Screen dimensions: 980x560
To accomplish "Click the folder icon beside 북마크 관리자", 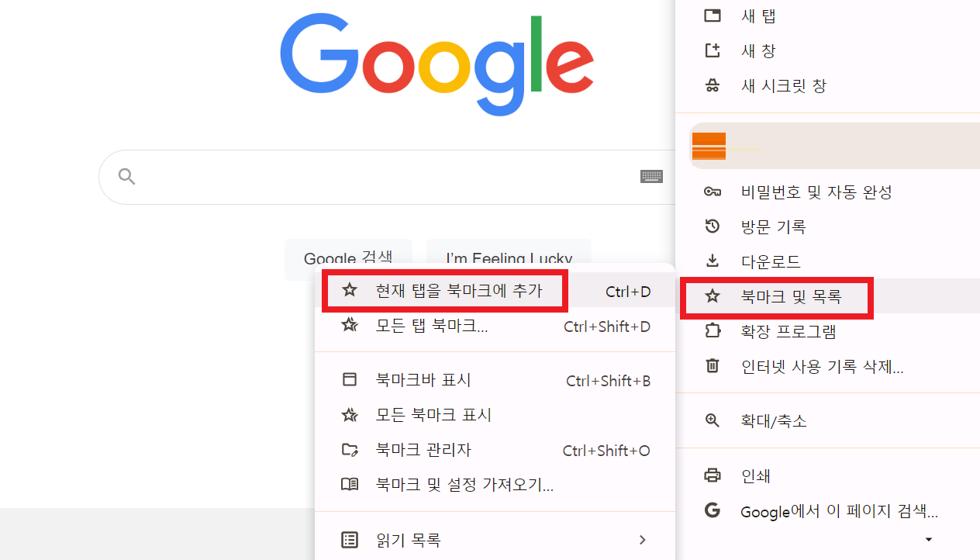I will point(350,450).
